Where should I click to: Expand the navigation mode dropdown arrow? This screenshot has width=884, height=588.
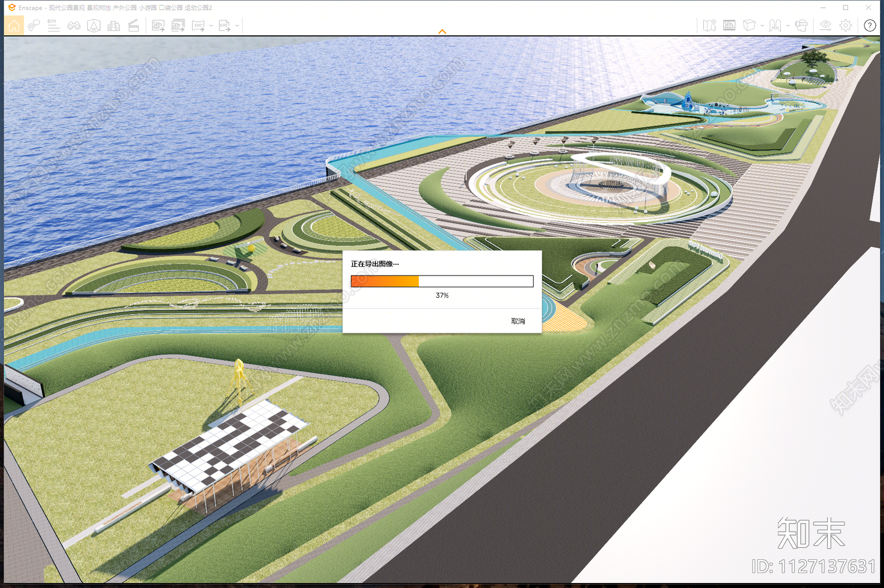(788, 25)
